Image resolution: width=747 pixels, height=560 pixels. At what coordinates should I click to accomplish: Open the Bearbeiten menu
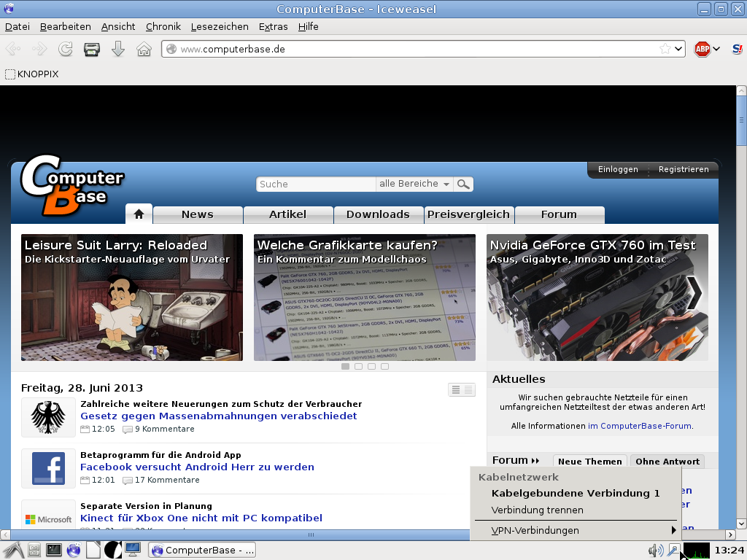65,27
